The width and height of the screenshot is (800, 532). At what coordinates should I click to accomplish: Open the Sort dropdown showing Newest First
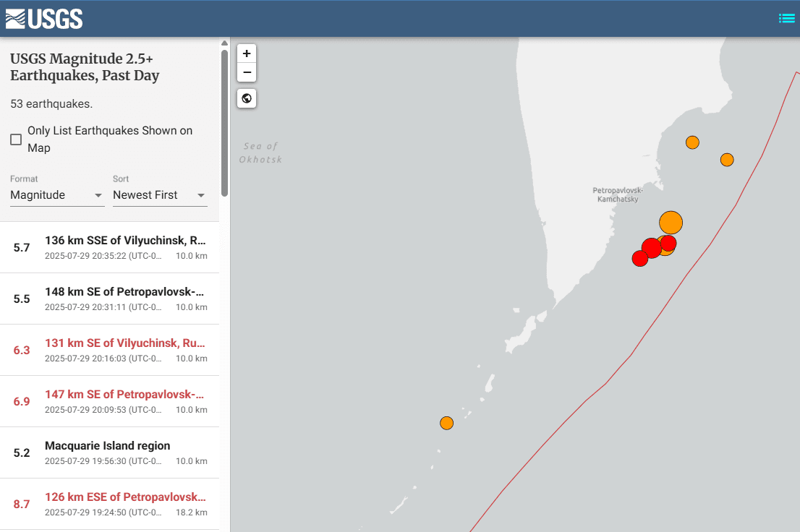click(160, 195)
